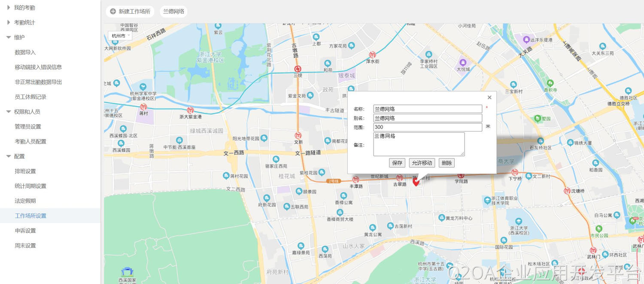Open 排班设置 in the sidebar
The width and height of the screenshot is (644, 284).
tap(25, 171)
